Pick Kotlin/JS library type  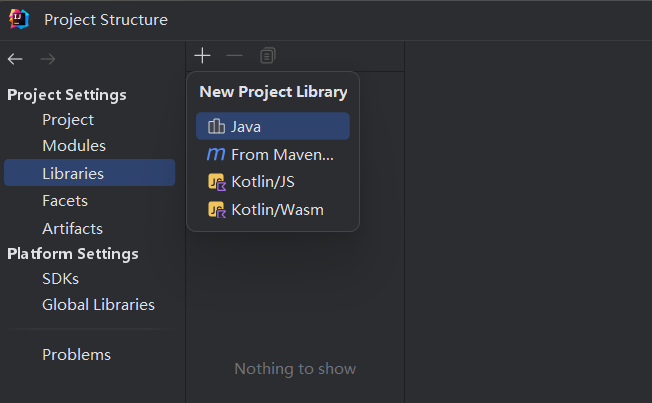pyautogui.click(x=262, y=182)
